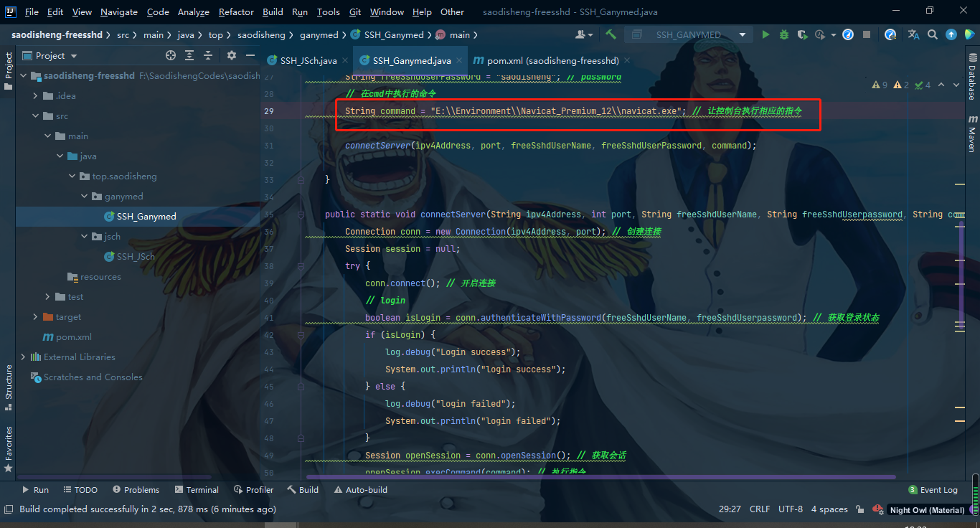This screenshot has width=980, height=528.
Task: Open the Refactor menu
Action: [236, 11]
